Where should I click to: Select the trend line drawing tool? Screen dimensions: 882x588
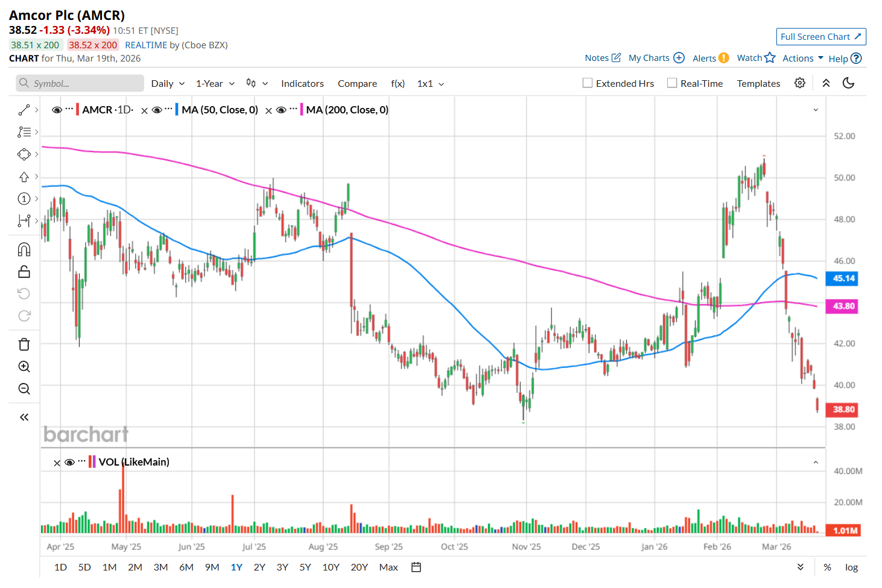[x=24, y=110]
